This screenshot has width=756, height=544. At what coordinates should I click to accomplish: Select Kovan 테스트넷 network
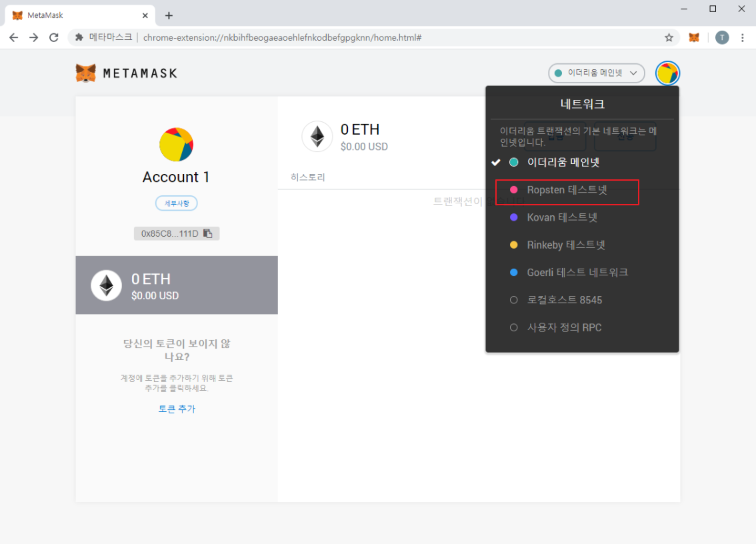(x=582, y=217)
